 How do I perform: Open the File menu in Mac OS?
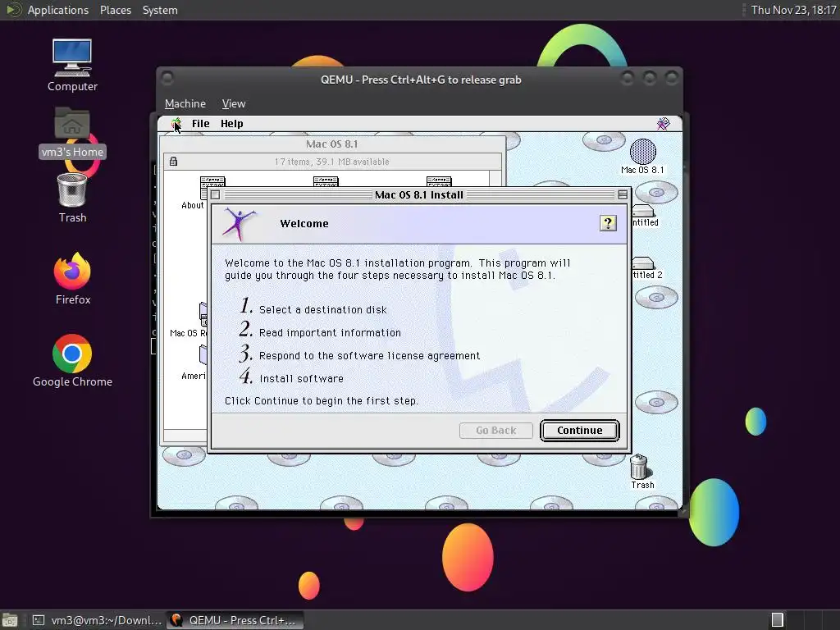pyautogui.click(x=201, y=124)
